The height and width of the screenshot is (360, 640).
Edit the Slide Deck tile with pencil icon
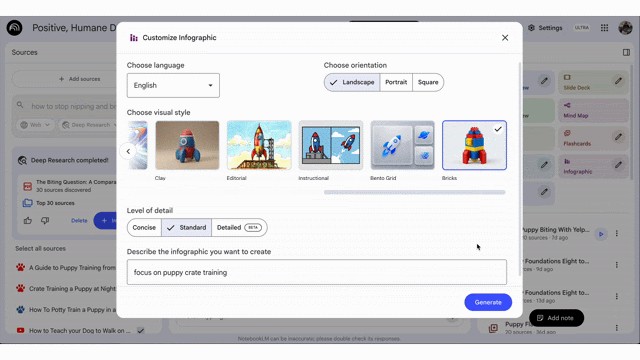click(x=618, y=81)
